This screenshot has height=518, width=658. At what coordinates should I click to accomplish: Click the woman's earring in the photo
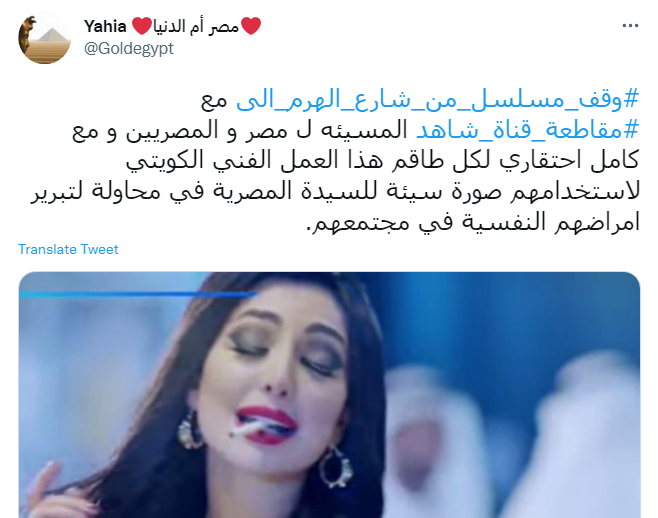[336, 466]
